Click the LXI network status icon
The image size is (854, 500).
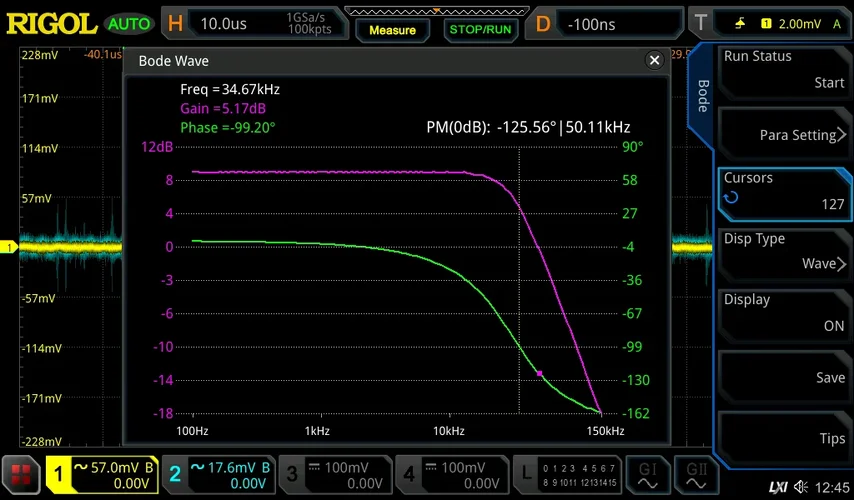pos(777,487)
